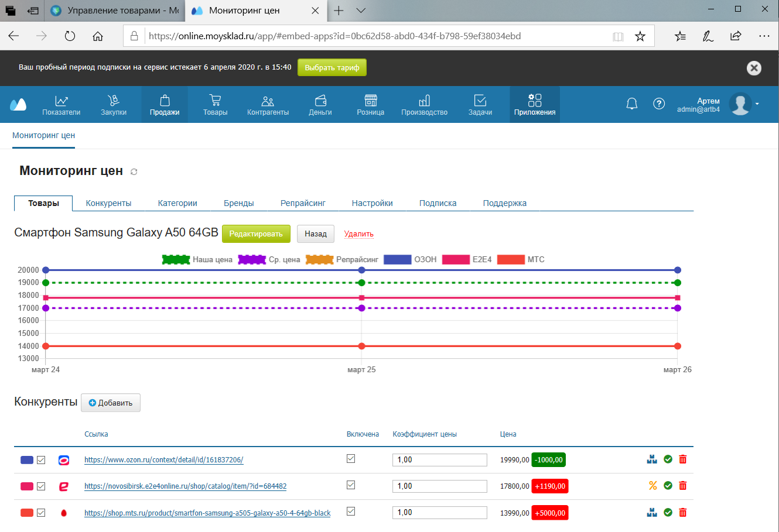779x532 pixels.
Task: Go to browser home page
Action: click(98, 36)
